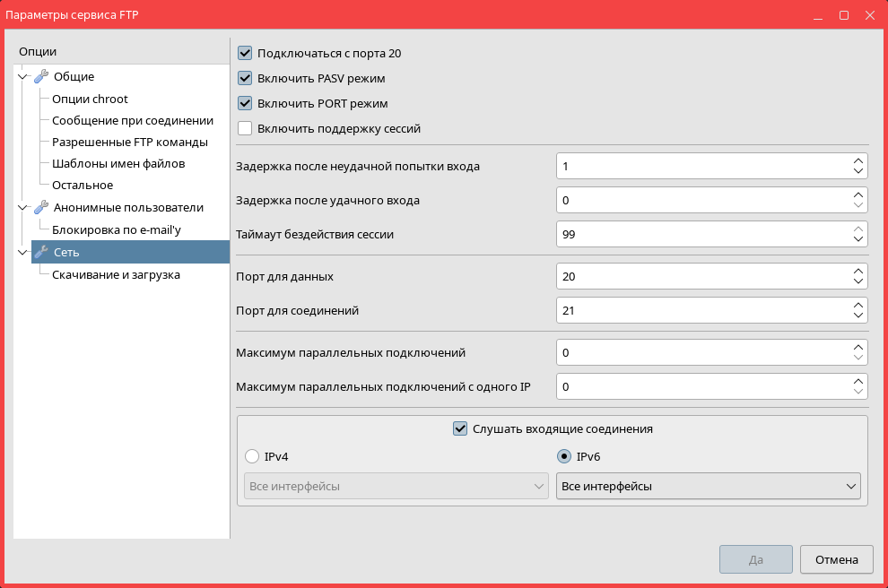
Task: Collapse the Общие tree branch
Action: 22,77
